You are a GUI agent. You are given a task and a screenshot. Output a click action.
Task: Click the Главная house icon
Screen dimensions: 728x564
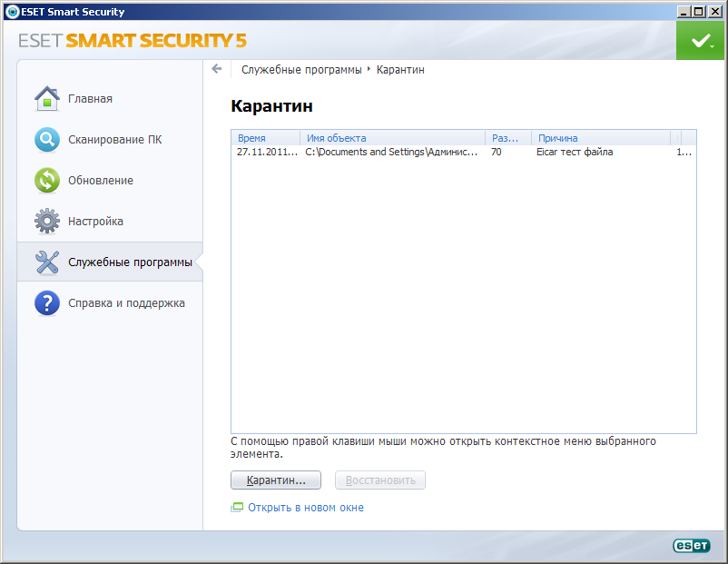pyautogui.click(x=47, y=98)
